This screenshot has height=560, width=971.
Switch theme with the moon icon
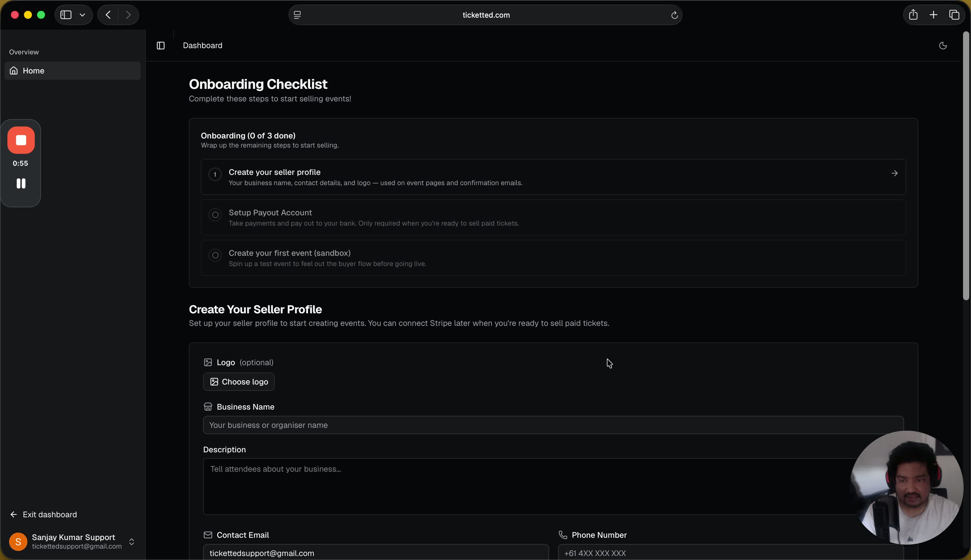pos(943,46)
